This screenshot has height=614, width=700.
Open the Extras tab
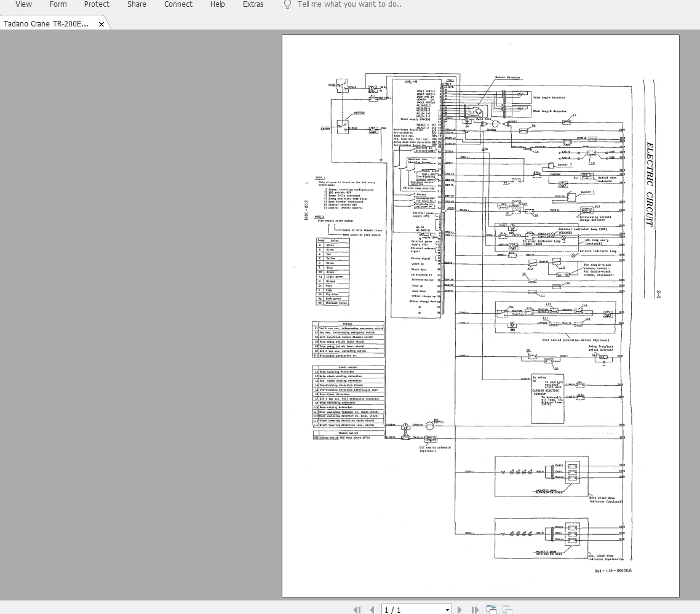click(253, 4)
